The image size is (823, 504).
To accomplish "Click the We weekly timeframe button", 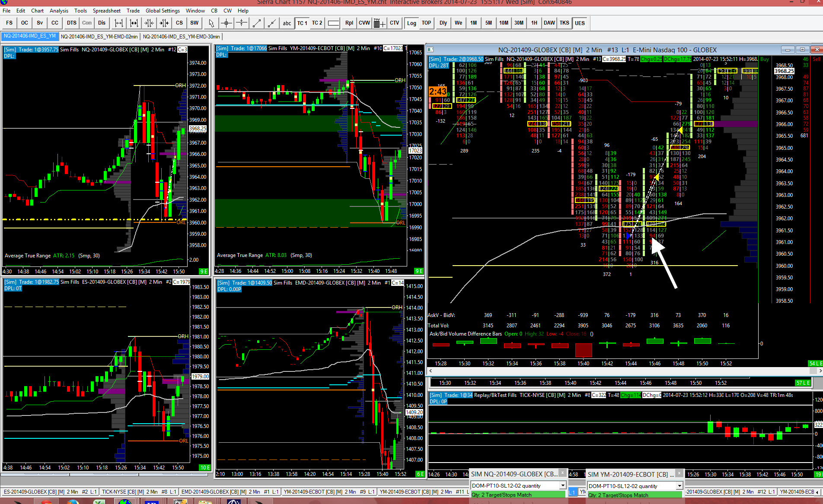I will (x=459, y=23).
